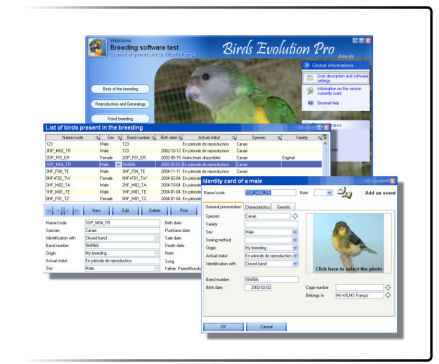Filter the Sex column in bird list
439x364 pixels.
click(x=120, y=138)
